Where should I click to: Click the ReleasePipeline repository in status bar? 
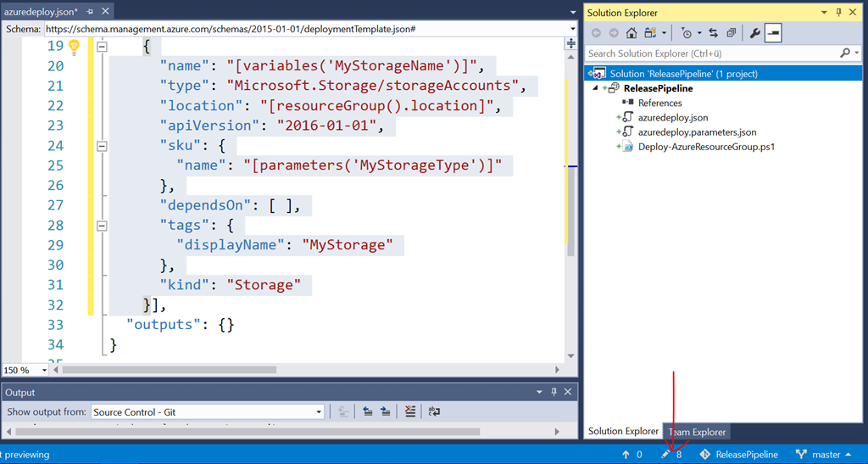pyautogui.click(x=737, y=455)
